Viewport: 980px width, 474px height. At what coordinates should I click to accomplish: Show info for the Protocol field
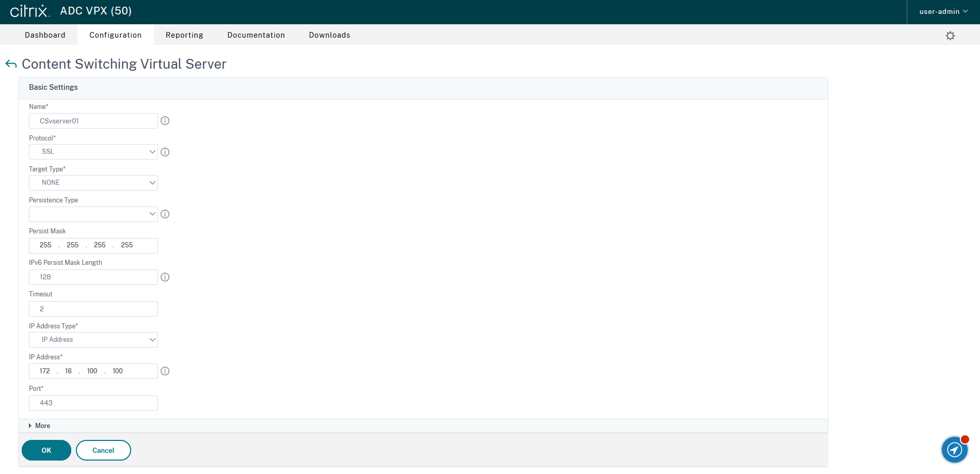(165, 152)
